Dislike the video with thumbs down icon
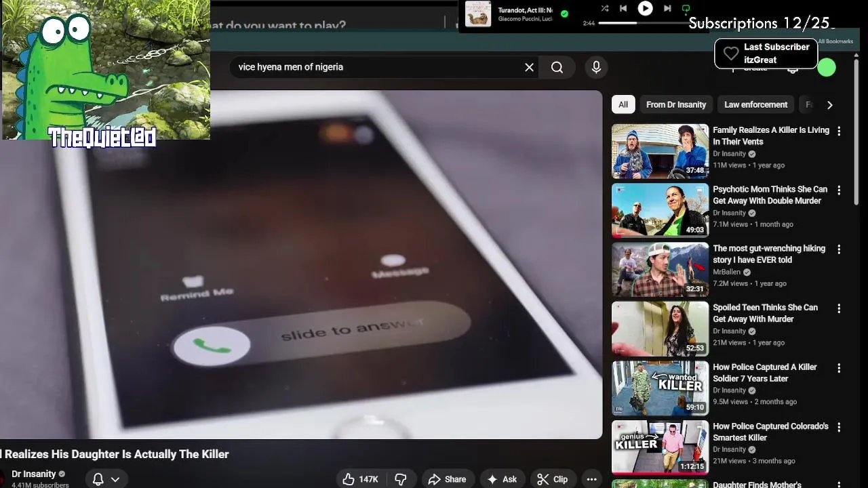The image size is (868, 488). (401, 479)
